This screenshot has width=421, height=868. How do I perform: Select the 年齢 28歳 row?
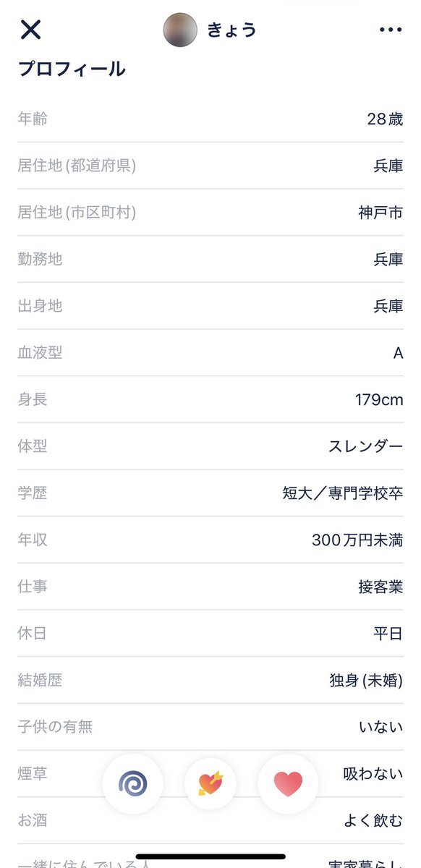coord(210,119)
